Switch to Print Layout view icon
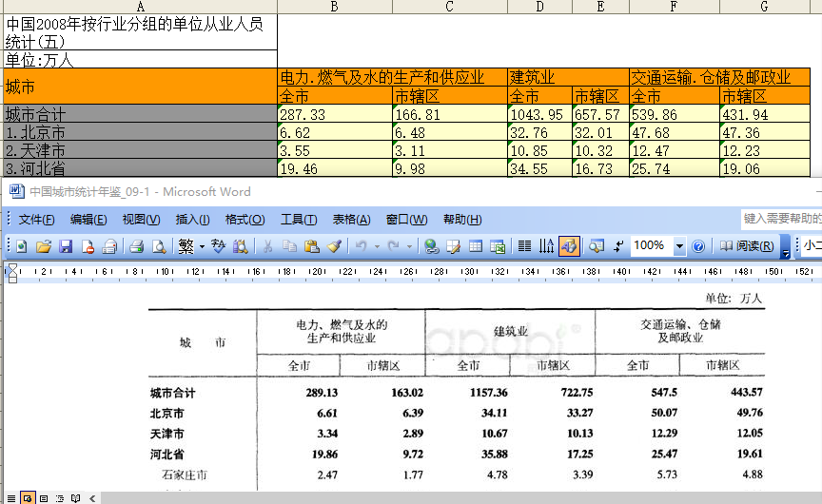Image resolution: width=822 pixels, height=504 pixels. pos(44,498)
